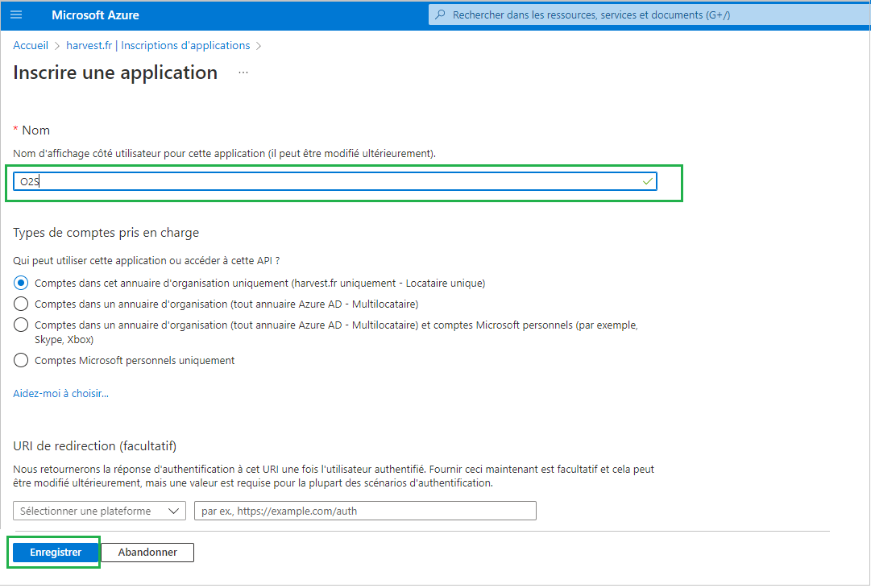Select the Azure AD Multilocataire-only radio option

tap(21, 304)
